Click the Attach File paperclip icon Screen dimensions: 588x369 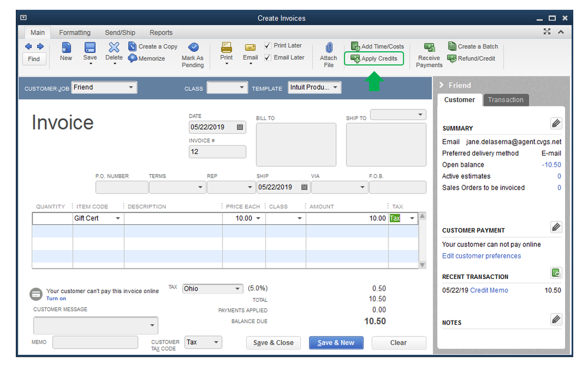point(328,48)
